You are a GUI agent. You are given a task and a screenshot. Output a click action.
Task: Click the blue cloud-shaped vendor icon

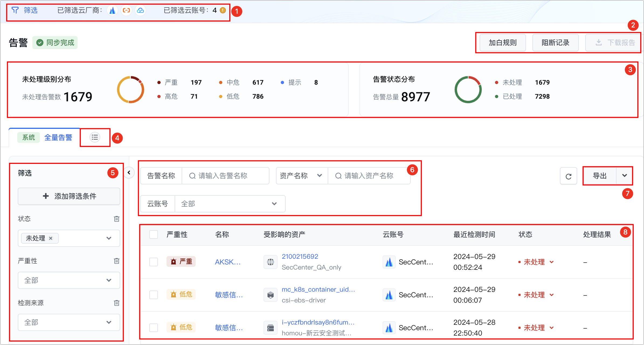coord(140,10)
